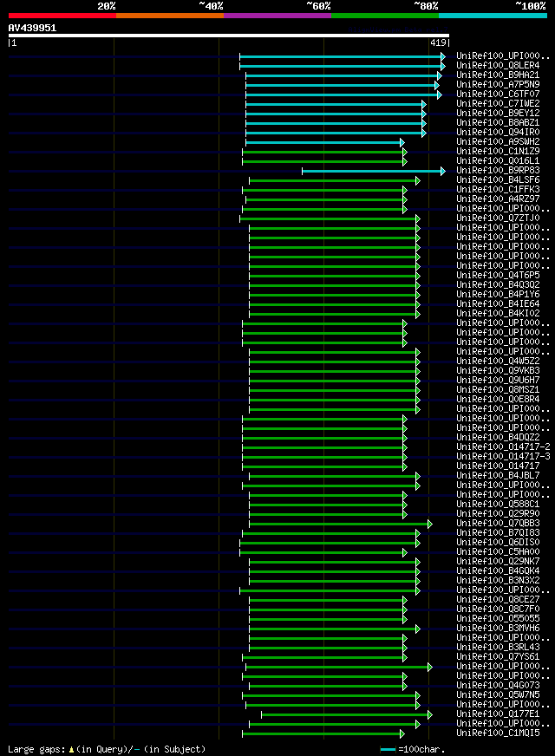555x756 pixels.
Task: Click the cyan ~100% legend segment
Action: click(x=493, y=16)
